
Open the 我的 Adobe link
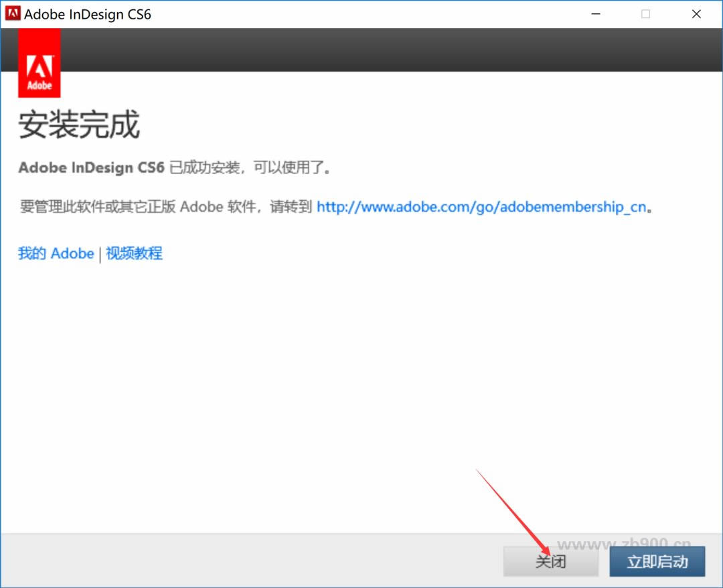56,254
